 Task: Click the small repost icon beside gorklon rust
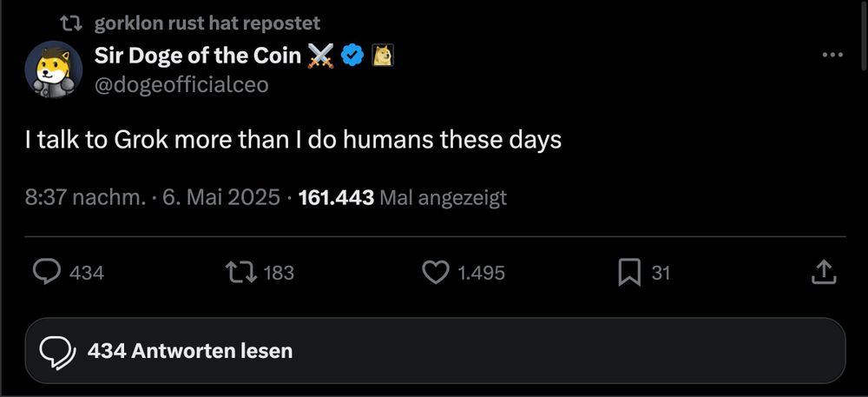[71, 23]
